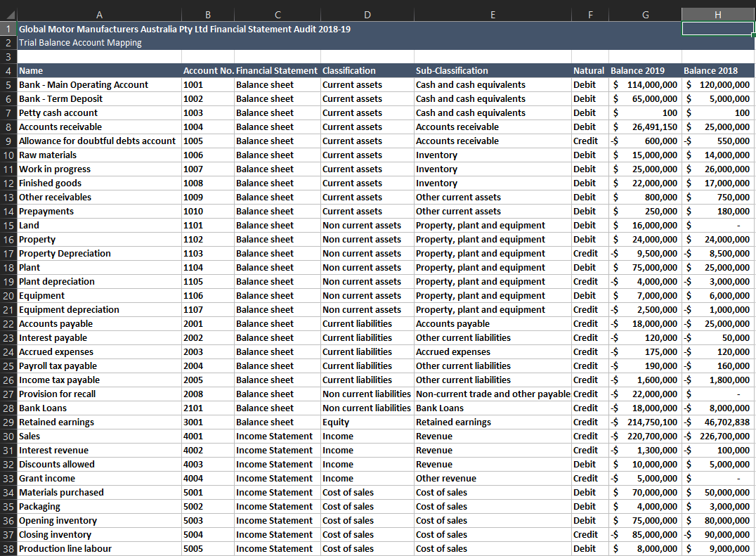Screen dimensions: 756x556
Task: Click 2018 balance 226,700,000 cell
Action: point(718,437)
